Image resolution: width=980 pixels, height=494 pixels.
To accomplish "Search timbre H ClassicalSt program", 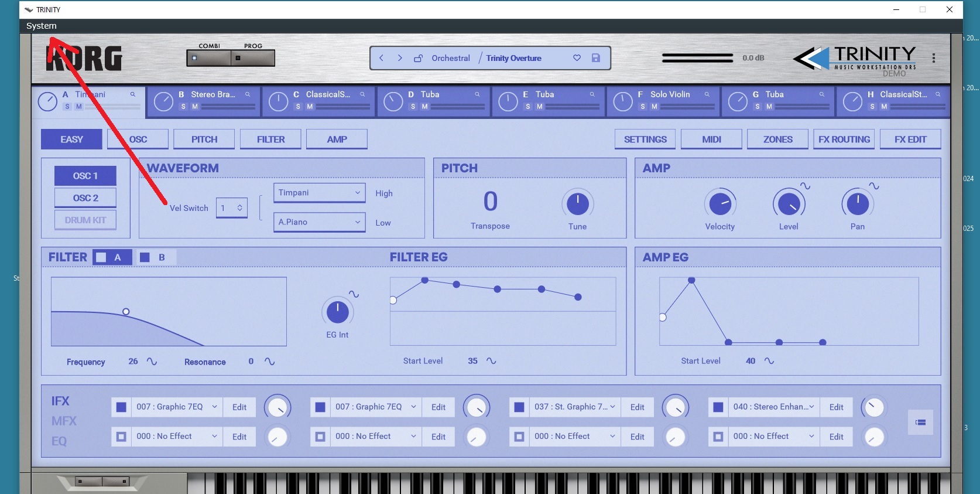I will point(938,94).
